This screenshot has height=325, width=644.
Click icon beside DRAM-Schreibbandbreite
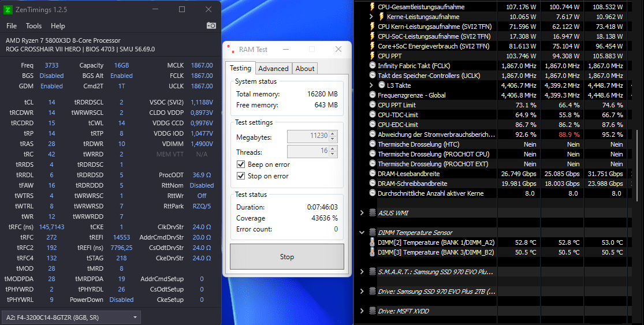(x=373, y=184)
